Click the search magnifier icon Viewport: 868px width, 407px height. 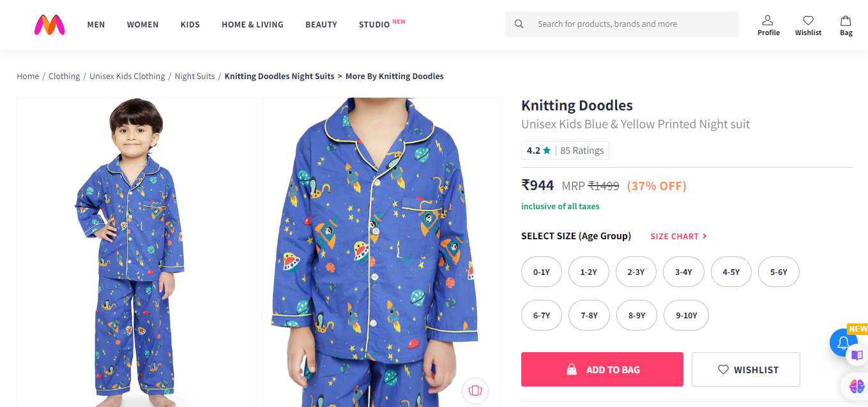tap(519, 24)
